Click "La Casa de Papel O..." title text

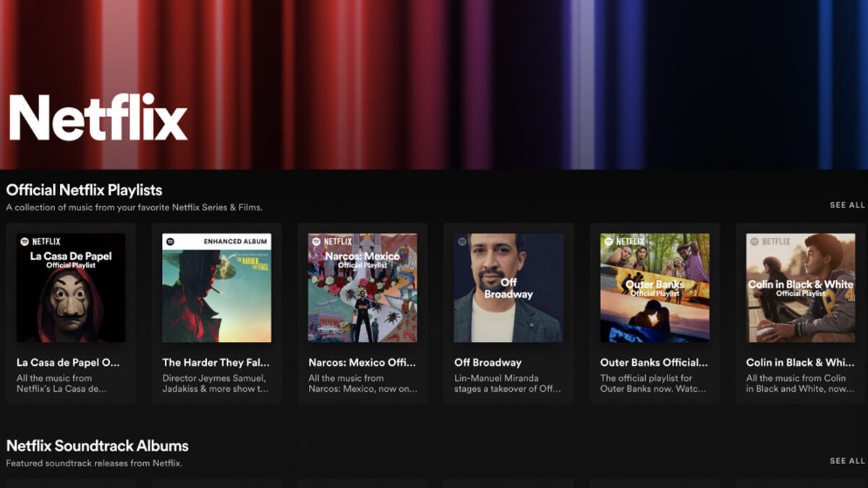(x=68, y=363)
